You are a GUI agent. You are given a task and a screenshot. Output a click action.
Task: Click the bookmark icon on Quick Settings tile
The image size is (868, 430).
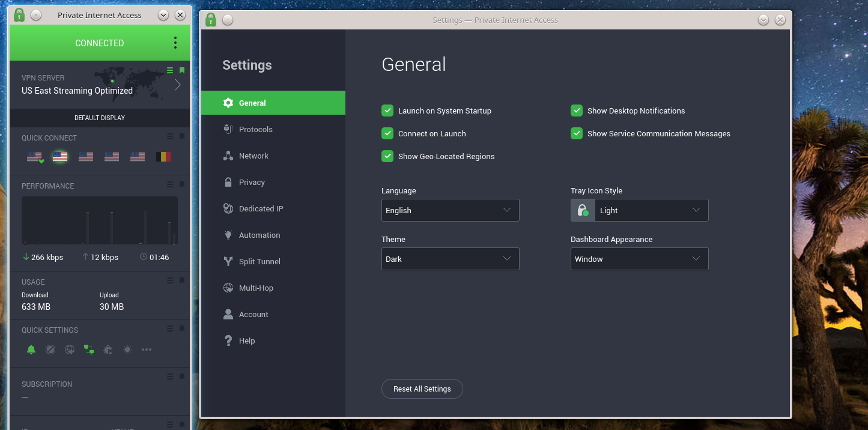pos(182,329)
